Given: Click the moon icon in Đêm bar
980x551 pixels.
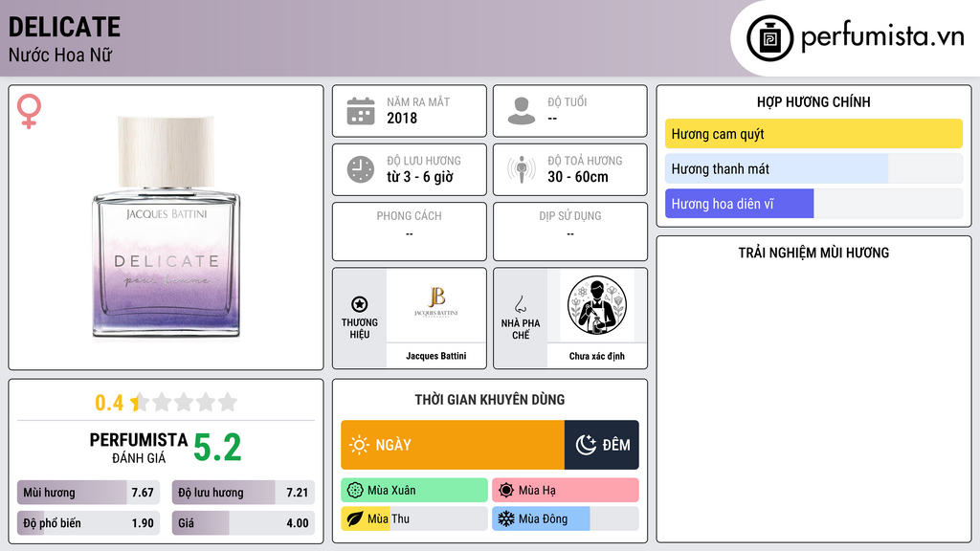Looking at the screenshot, I should 586,445.
